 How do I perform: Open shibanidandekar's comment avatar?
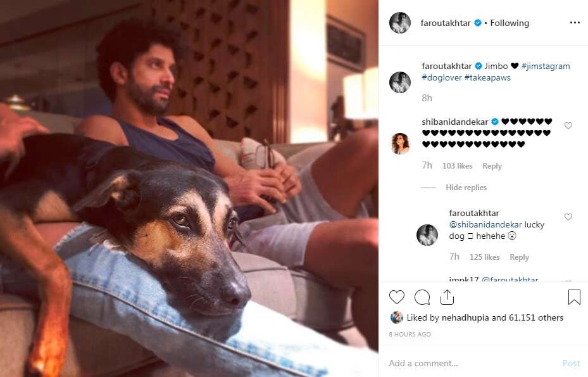(400, 143)
